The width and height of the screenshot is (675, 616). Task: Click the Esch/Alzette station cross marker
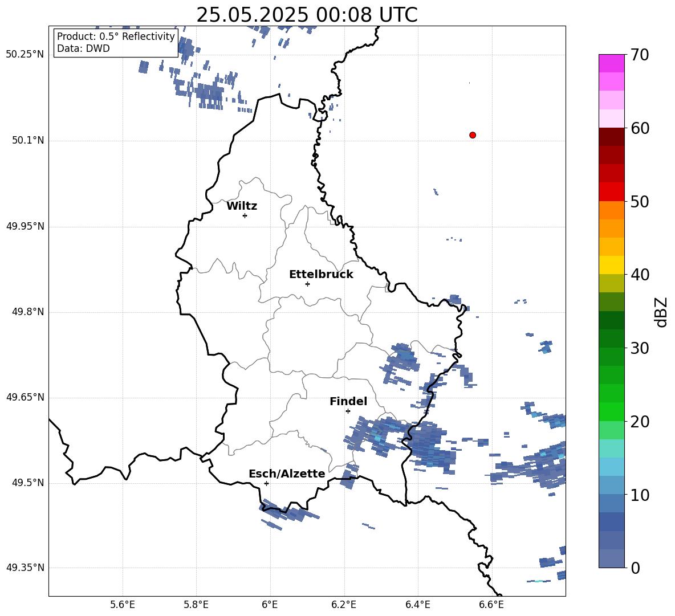266,483
